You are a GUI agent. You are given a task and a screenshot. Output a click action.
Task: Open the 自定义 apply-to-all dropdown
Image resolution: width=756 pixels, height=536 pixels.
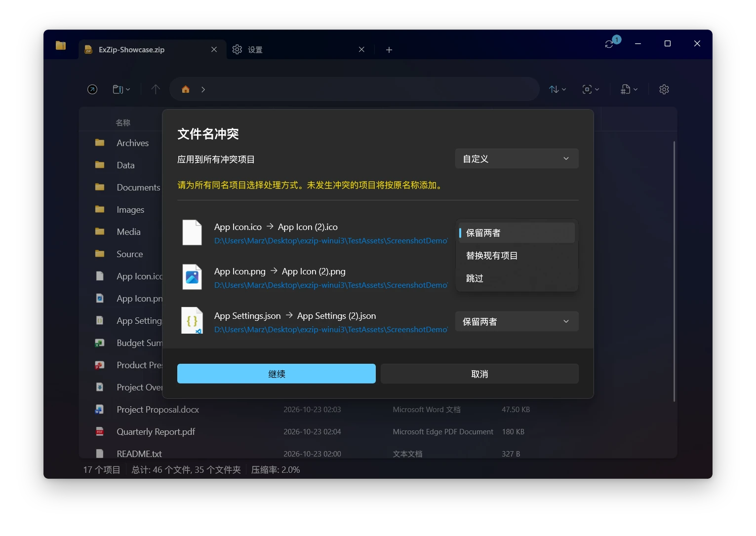click(517, 158)
